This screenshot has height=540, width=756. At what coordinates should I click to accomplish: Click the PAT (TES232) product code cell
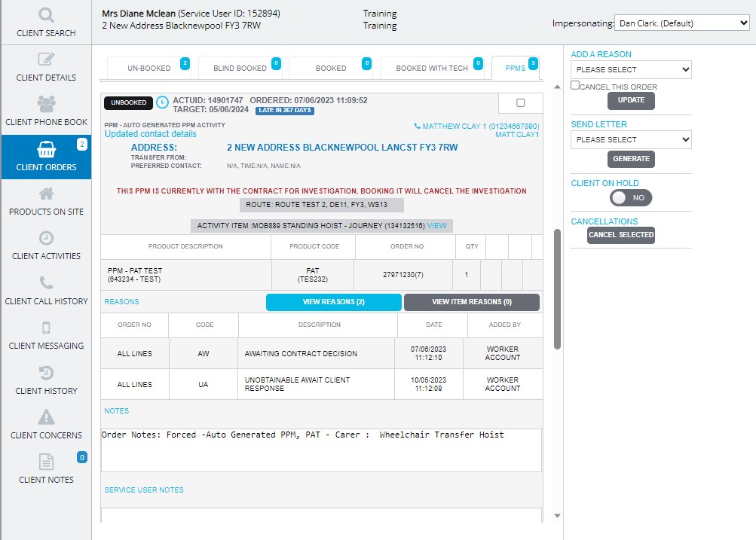coord(313,275)
